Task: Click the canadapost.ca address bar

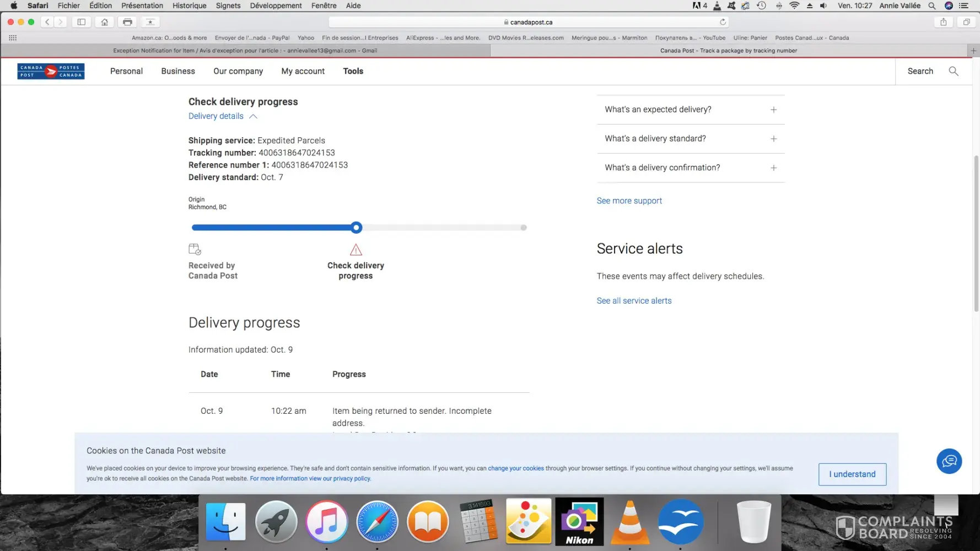Action: point(528,22)
